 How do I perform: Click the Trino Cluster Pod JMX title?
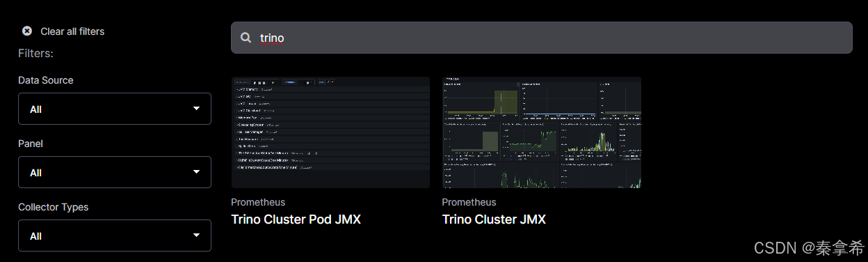pos(296,219)
